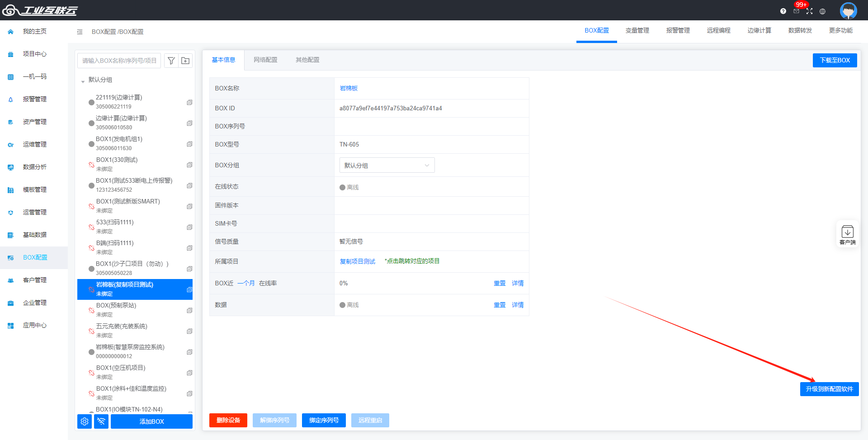Screen dimensions: 868x440
Task: Copy icon for BOX1(330测试) row
Action: (189, 165)
